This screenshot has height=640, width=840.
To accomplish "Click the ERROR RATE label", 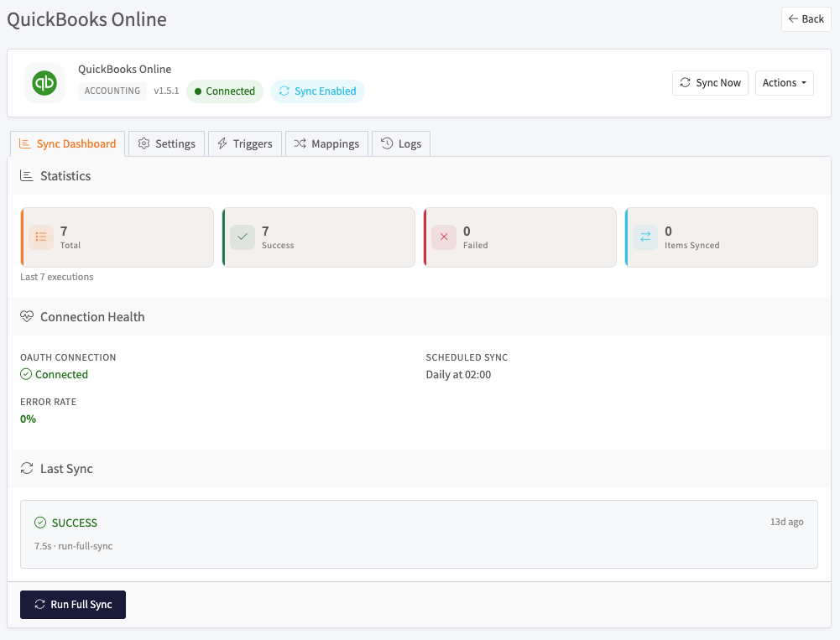I will pos(48,402).
